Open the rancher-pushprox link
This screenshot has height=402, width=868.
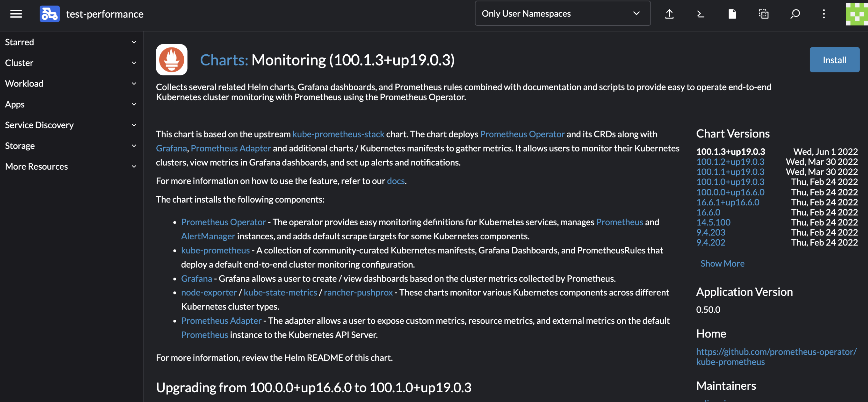click(358, 292)
